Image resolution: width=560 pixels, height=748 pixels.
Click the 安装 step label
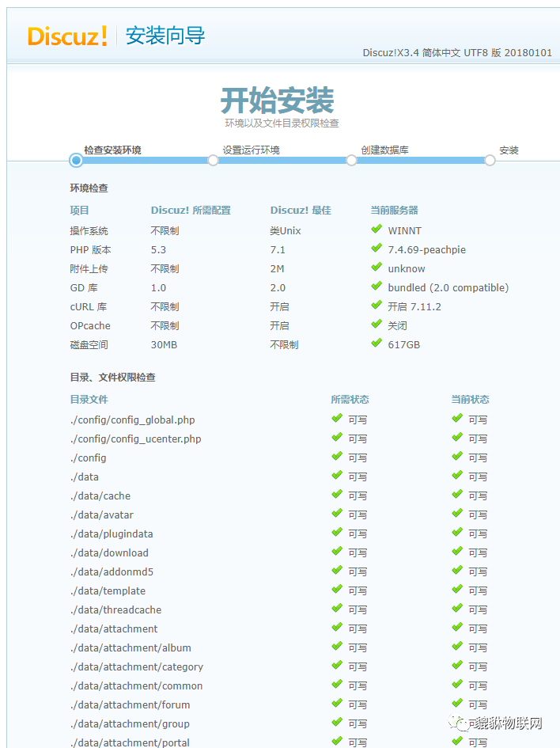click(x=509, y=150)
